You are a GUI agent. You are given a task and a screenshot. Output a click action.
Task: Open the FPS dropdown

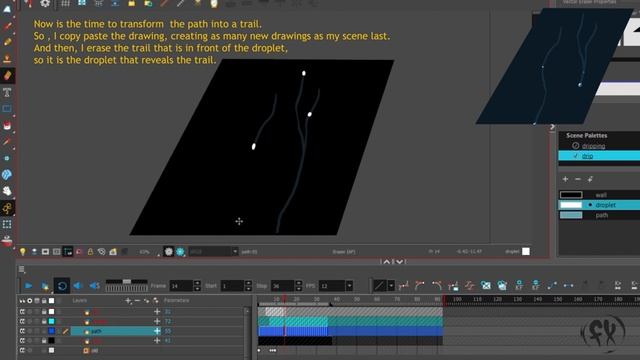[349, 286]
